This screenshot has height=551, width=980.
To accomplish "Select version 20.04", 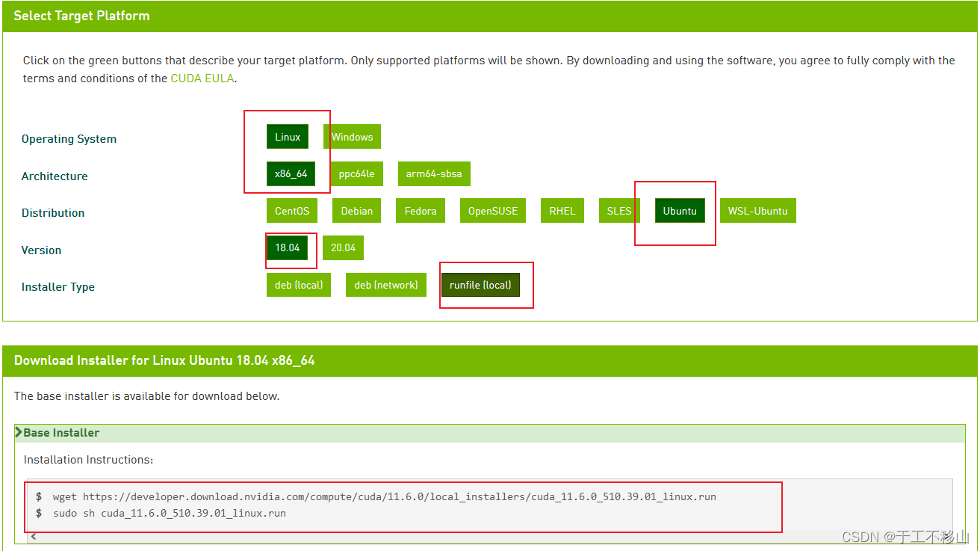I will pyautogui.click(x=344, y=247).
